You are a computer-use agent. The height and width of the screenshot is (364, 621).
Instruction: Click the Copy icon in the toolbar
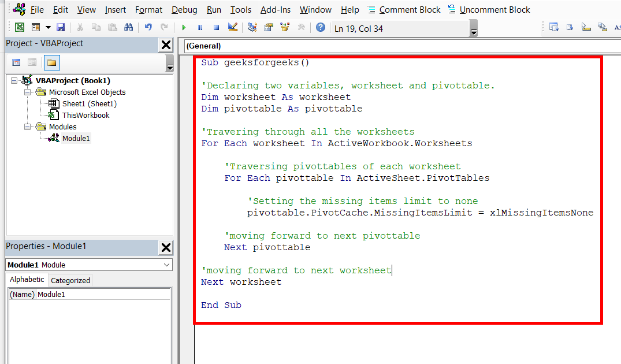(96, 27)
